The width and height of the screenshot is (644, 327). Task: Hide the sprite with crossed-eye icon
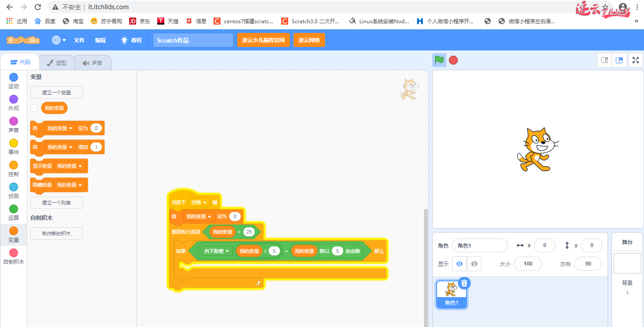[x=474, y=264]
